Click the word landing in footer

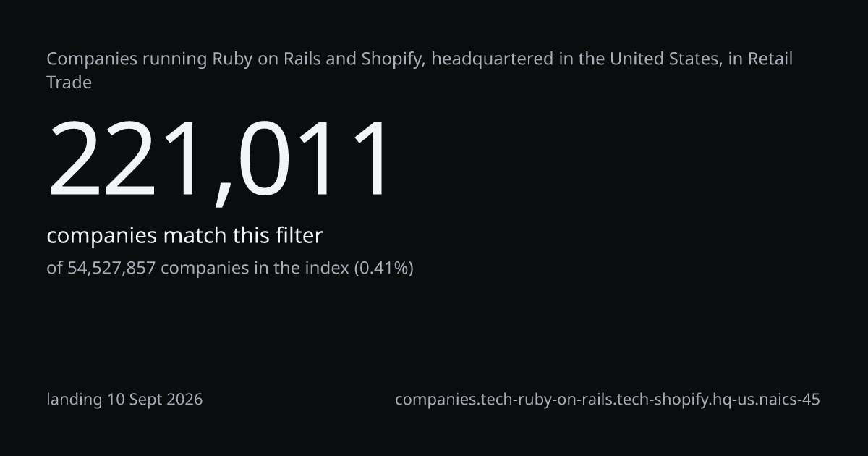75,400
